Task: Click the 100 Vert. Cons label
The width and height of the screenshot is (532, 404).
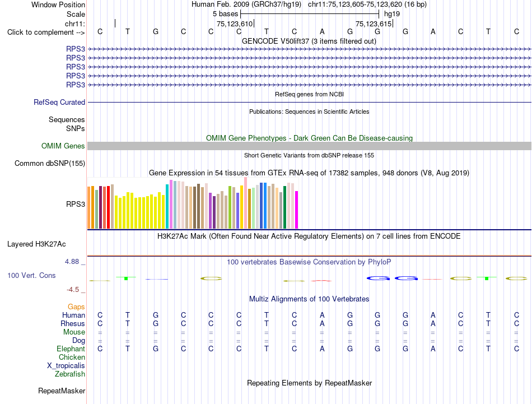Action: [31, 275]
